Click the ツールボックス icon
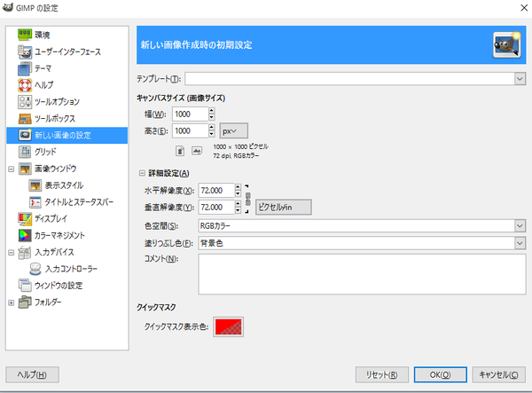 point(25,119)
